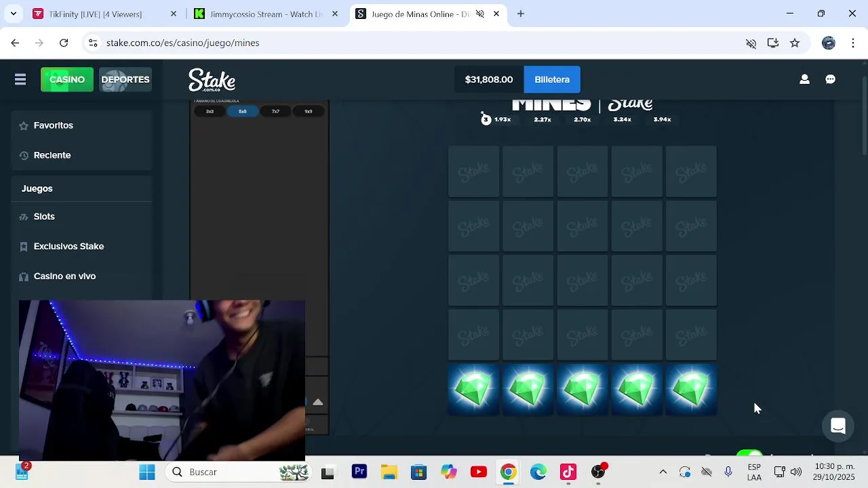This screenshot has width=868, height=488.
Task: Open Slots in the sidebar
Action: pos(81,216)
